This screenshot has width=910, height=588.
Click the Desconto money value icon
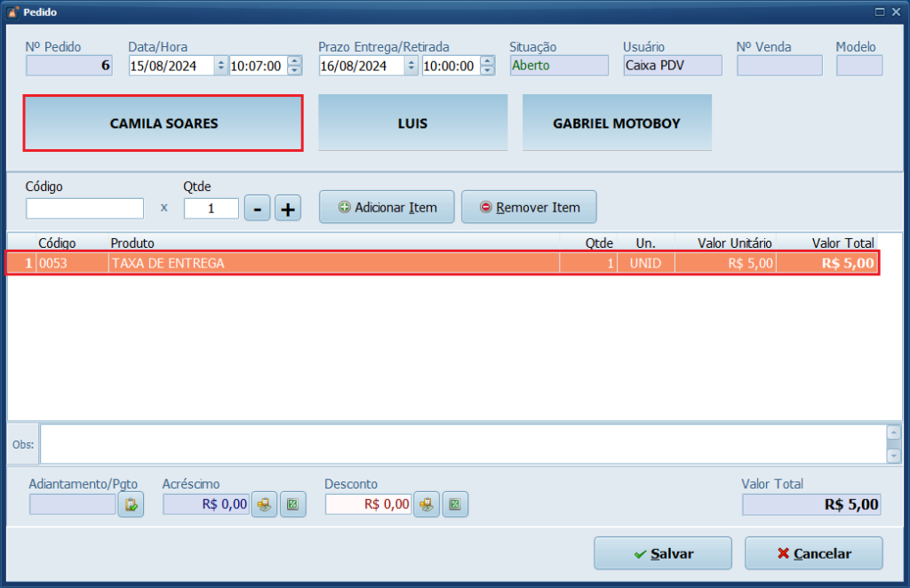click(x=427, y=505)
